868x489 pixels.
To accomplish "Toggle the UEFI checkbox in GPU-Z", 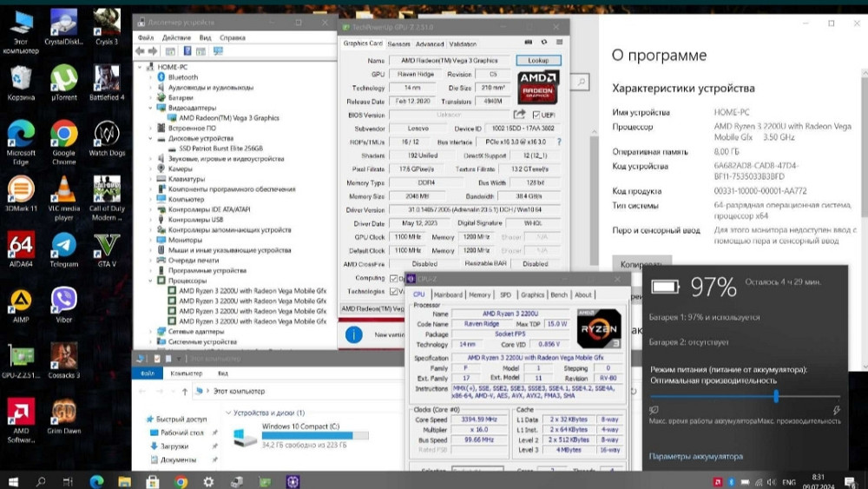I will click(536, 115).
